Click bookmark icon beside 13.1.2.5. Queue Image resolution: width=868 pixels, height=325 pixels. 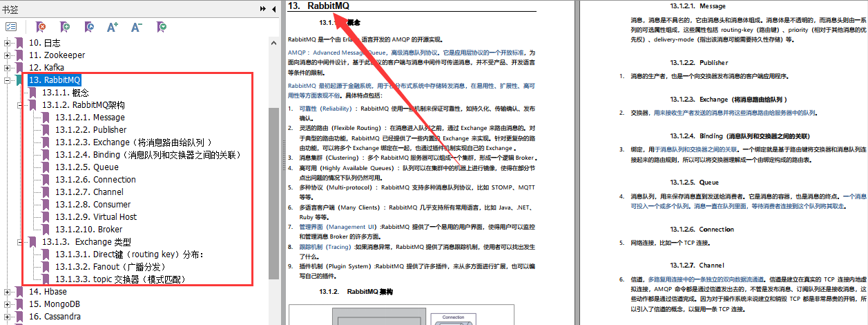[x=46, y=167]
